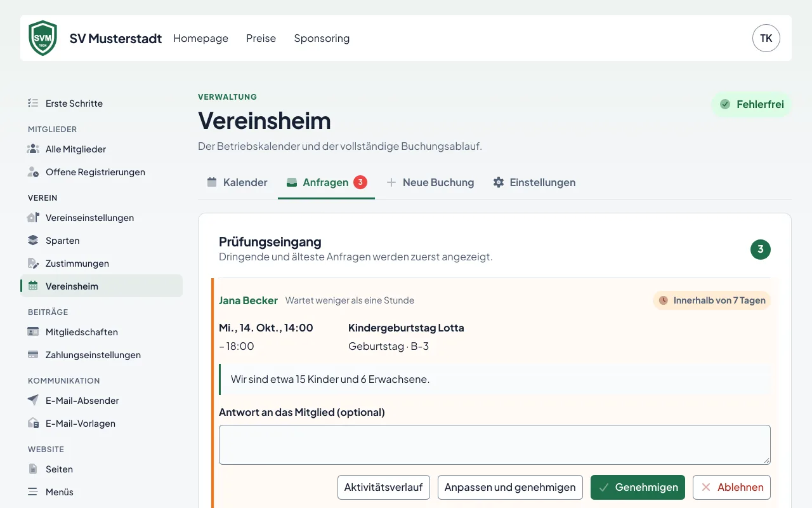This screenshot has width=812, height=508.
Task: Switch to the Kalender tab
Action: point(237,182)
